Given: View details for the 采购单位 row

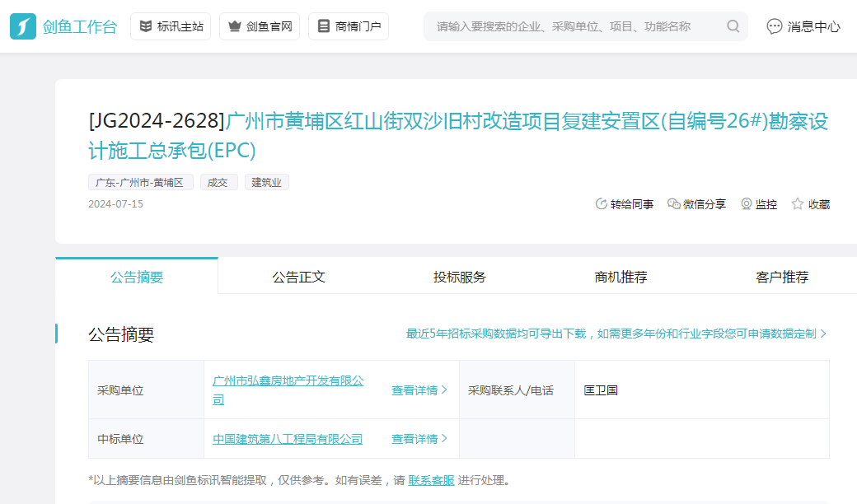Looking at the screenshot, I should [x=419, y=390].
